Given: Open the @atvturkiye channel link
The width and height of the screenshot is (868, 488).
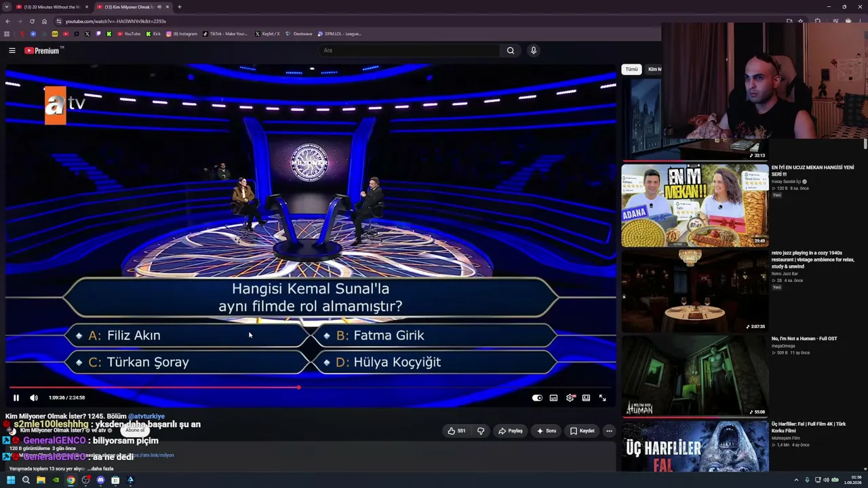Looking at the screenshot, I should [146, 416].
